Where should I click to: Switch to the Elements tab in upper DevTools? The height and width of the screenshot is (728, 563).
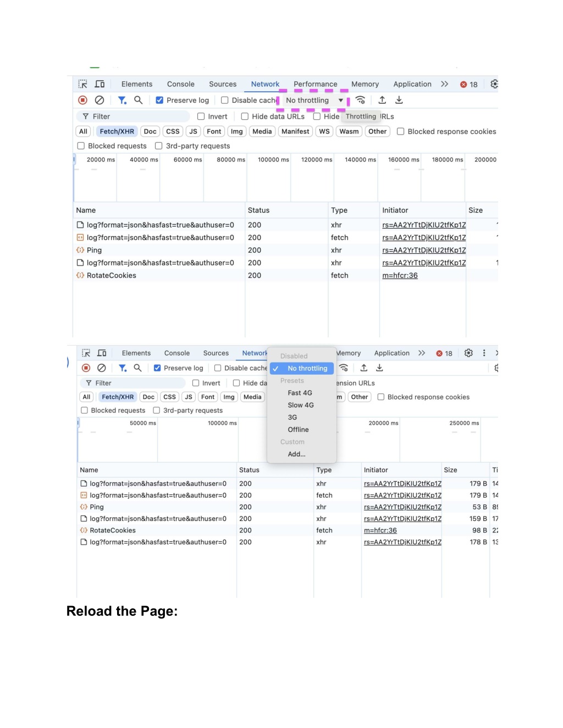(137, 84)
